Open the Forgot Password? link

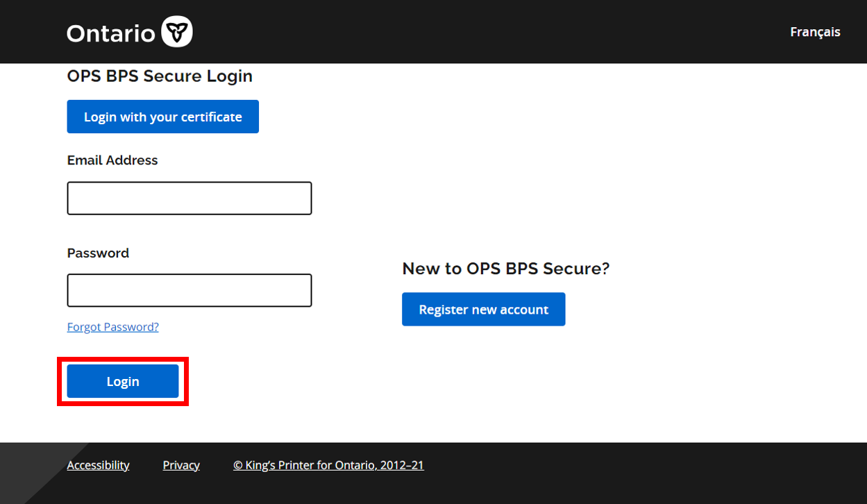(x=112, y=327)
